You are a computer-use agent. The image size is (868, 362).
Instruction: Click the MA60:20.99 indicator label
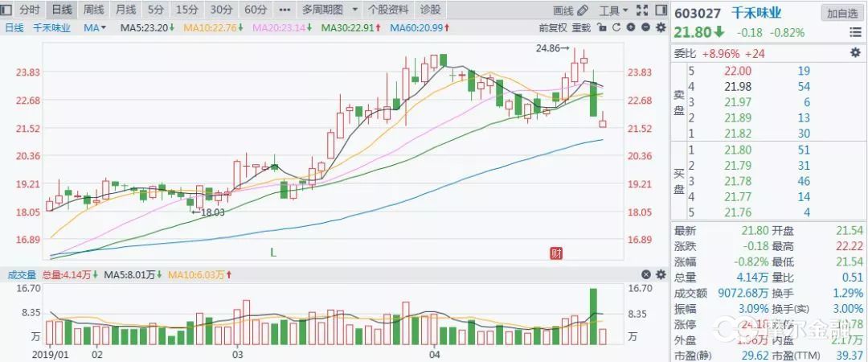tap(420, 27)
